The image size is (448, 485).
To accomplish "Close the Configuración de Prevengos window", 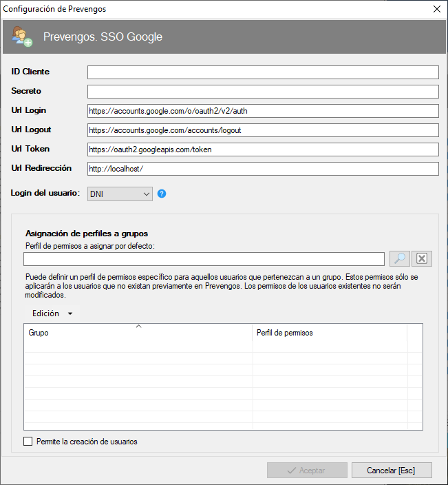I will [436, 9].
